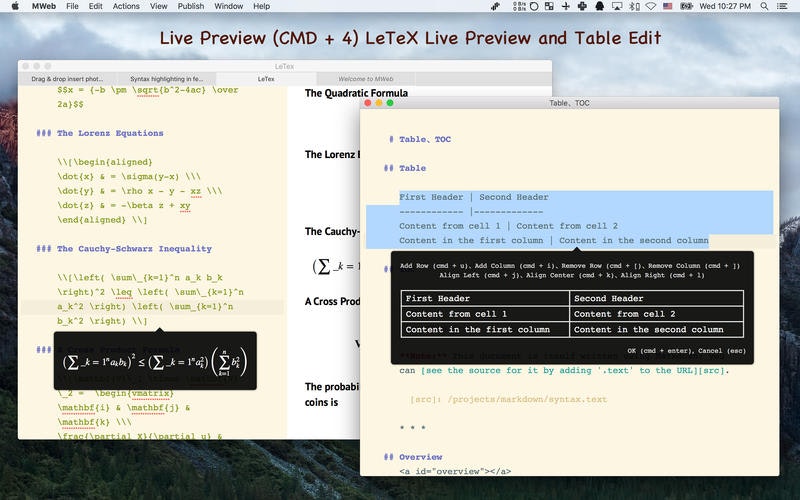This screenshot has width=800, height=500.
Task: Select the LeTex tab
Action: point(266,79)
